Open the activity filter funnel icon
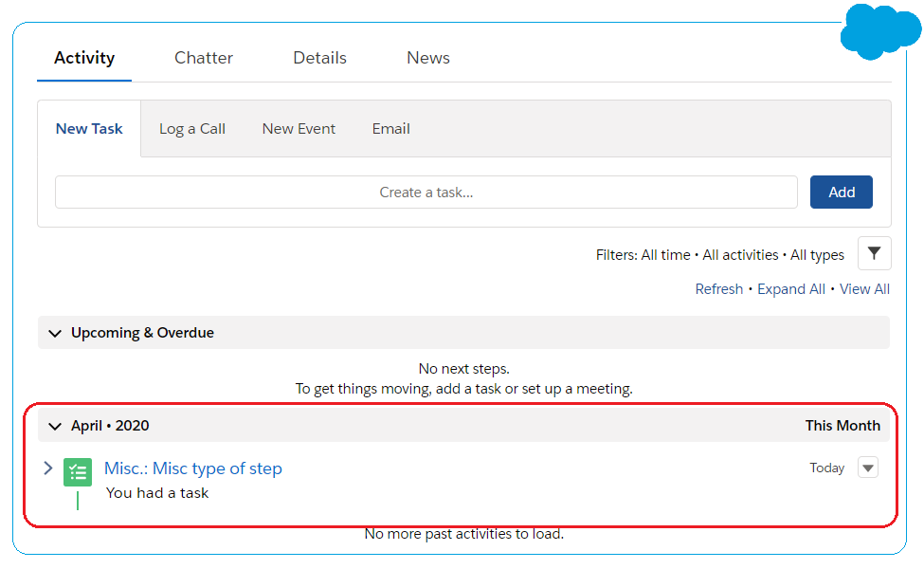This screenshot has height=569, width=924. pos(874,253)
